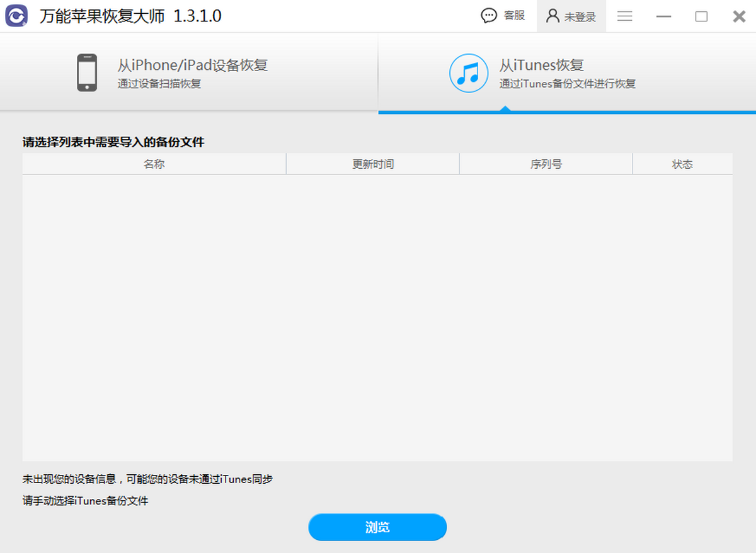Click the iTunes music note icon
Viewport: 756px width, 553px height.
468,73
